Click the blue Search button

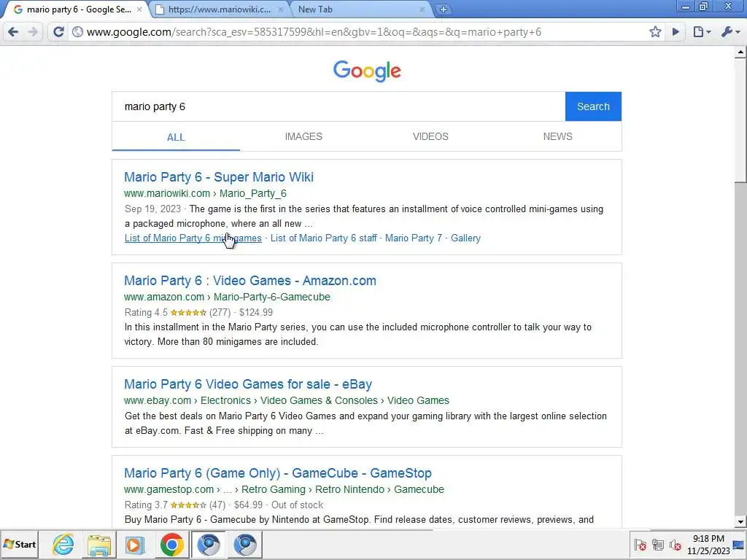[593, 106]
